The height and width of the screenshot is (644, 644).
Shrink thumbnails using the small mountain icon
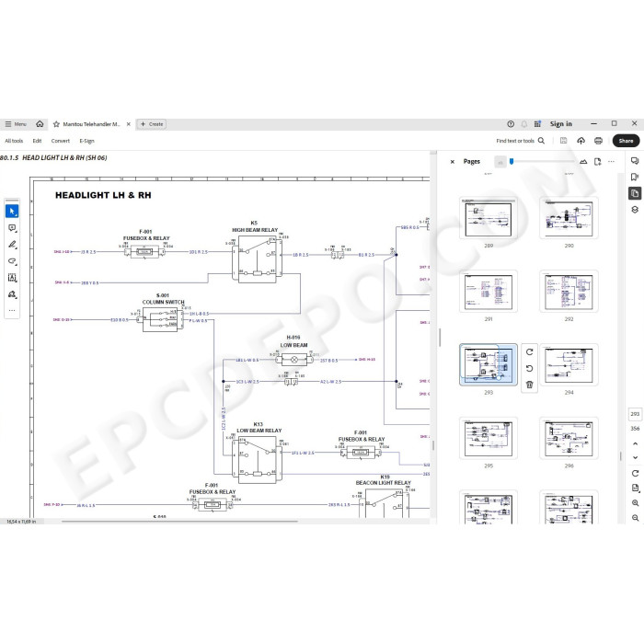pos(500,162)
